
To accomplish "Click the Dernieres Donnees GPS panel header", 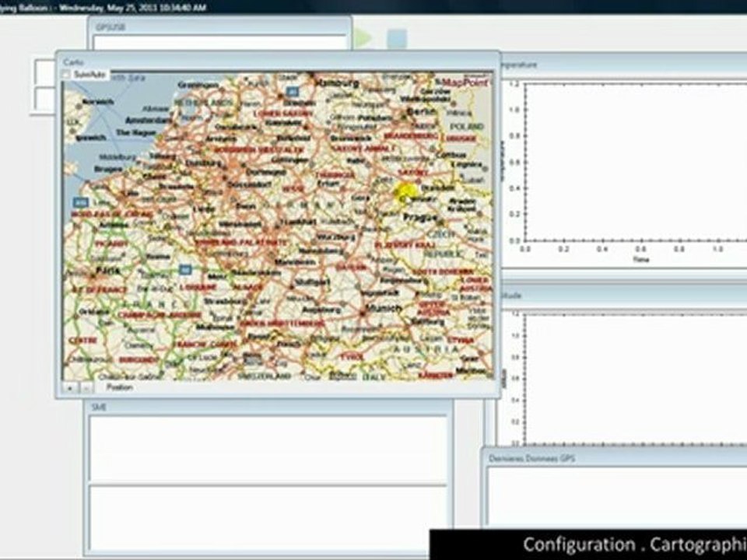I will (x=615, y=458).
